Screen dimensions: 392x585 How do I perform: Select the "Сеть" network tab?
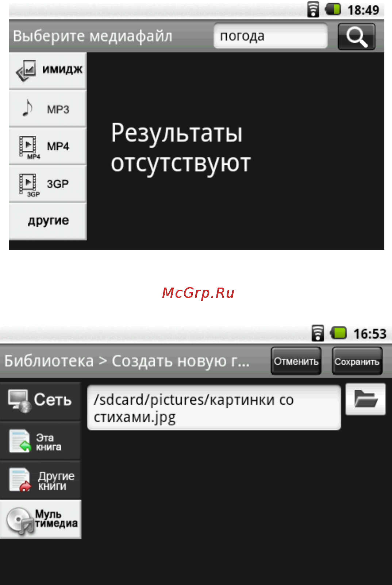point(40,401)
